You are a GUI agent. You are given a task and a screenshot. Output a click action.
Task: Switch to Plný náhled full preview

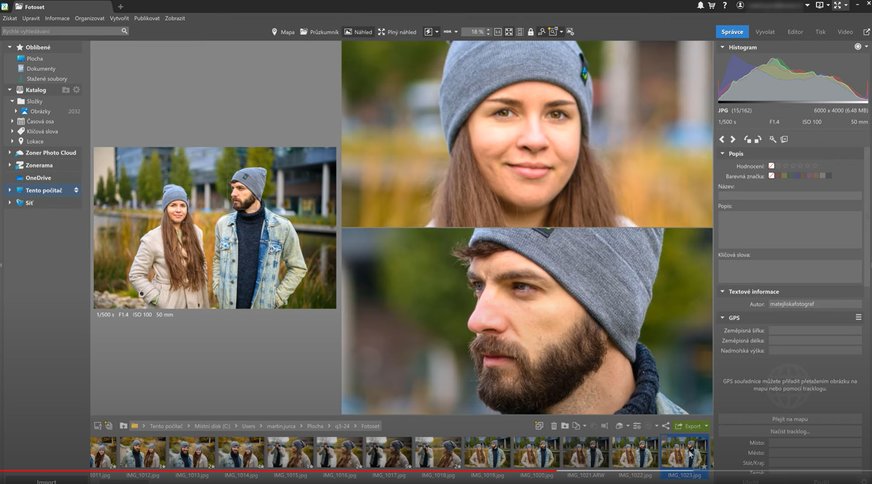coord(396,32)
